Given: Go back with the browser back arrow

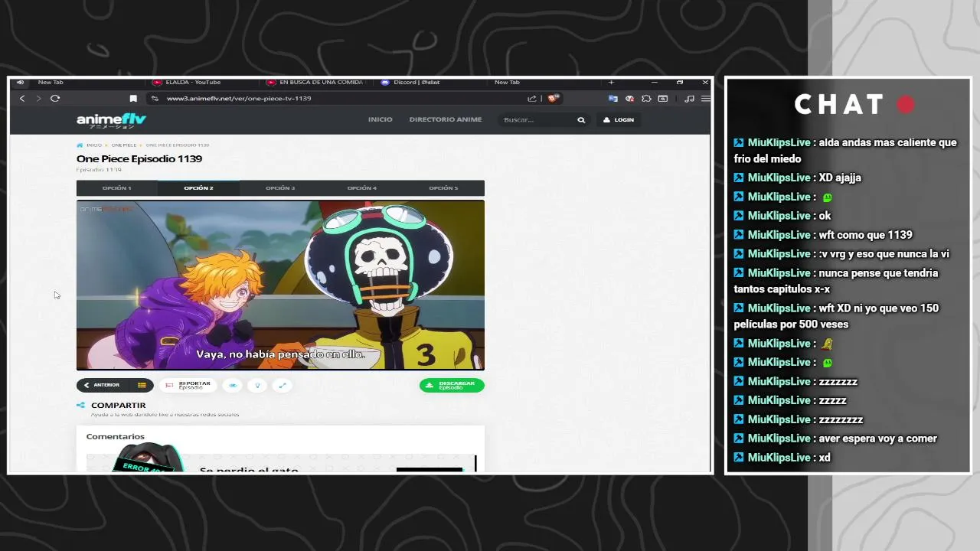Looking at the screenshot, I should click(22, 98).
